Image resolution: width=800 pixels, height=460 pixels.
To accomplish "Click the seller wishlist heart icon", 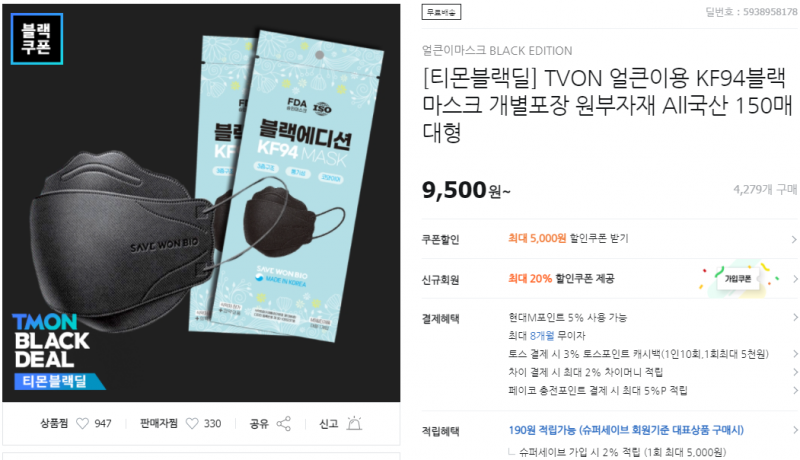I will [x=192, y=423].
